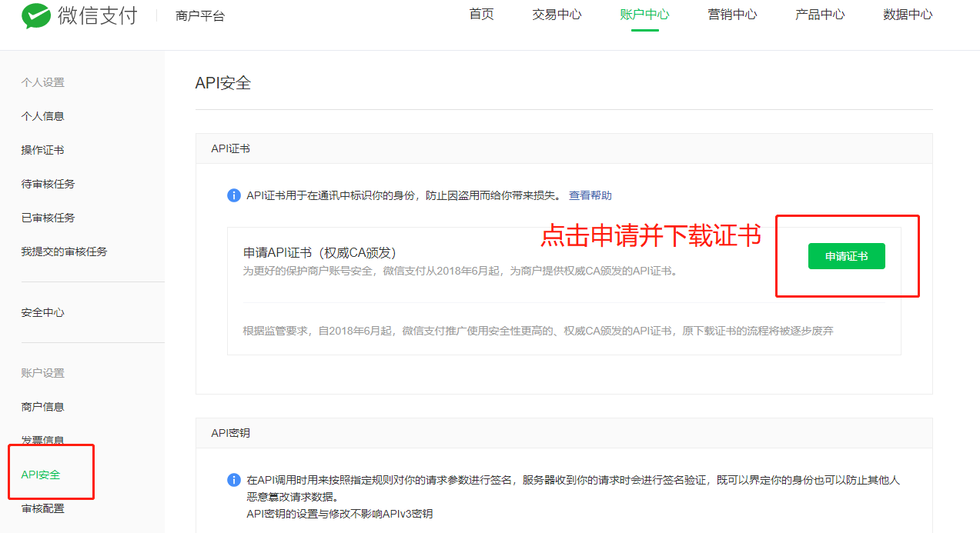Screen dimensions: 980x533
Task: Open 已审核任务 sidebar entry
Action: [48, 218]
